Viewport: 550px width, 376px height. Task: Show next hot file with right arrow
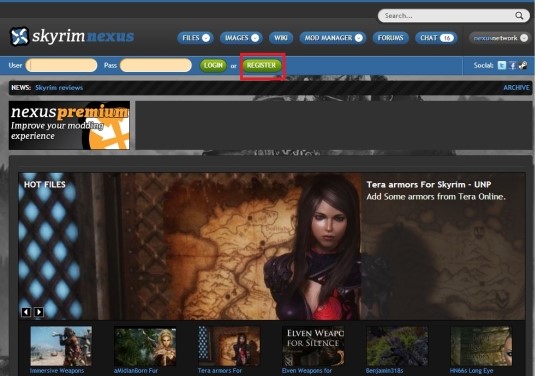tap(39, 312)
